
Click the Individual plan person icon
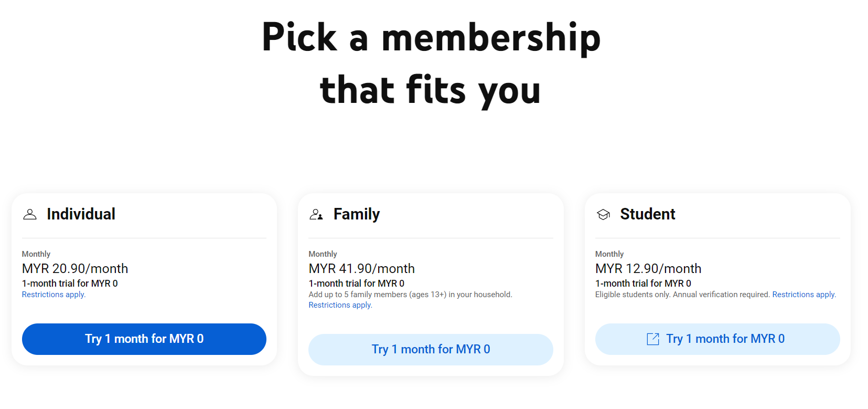(x=30, y=214)
